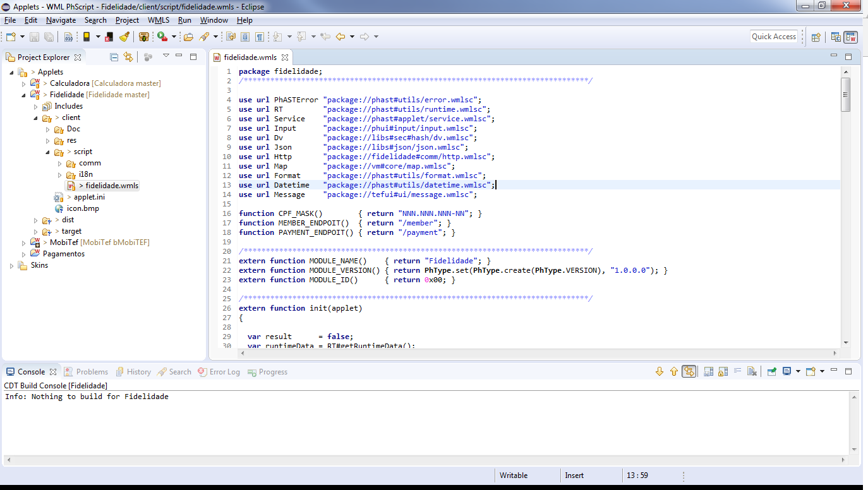Select fidelidade.wmls in Project Explorer
This screenshot has height=490, width=868.
pos(111,185)
